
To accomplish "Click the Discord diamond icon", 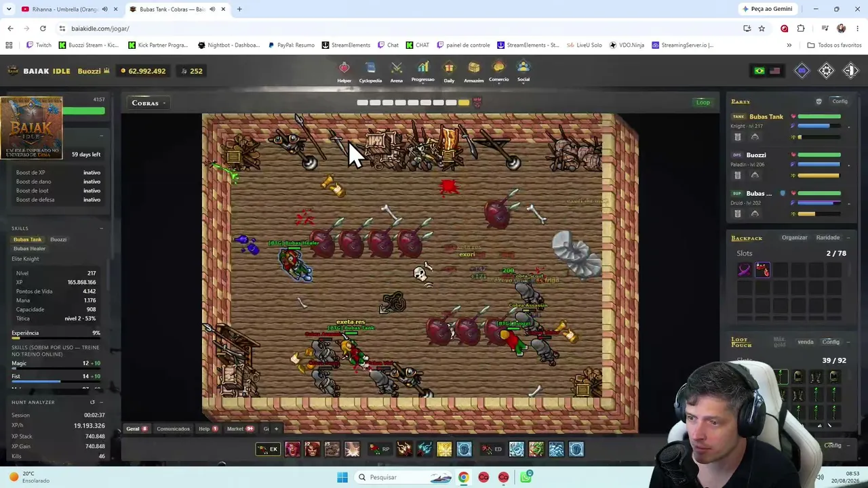I will tap(802, 70).
